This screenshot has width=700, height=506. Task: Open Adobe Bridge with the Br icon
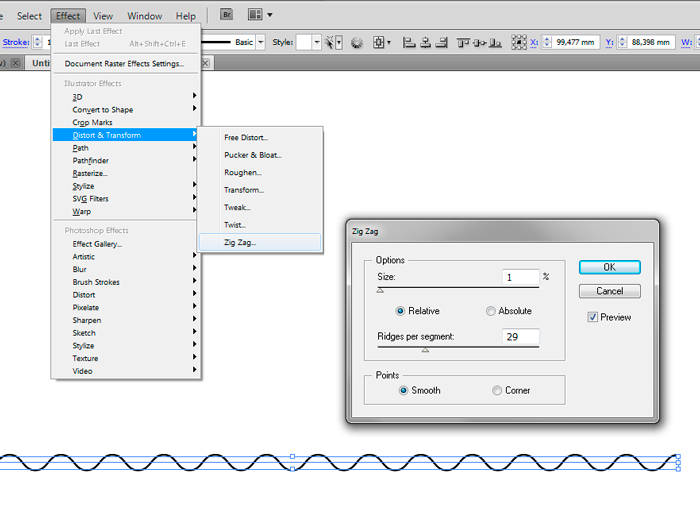[x=227, y=15]
